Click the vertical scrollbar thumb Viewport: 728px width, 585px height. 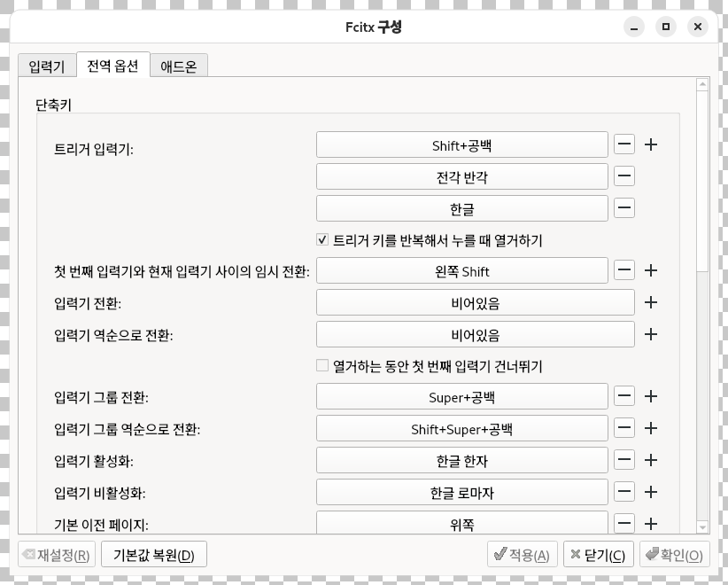pos(702,181)
